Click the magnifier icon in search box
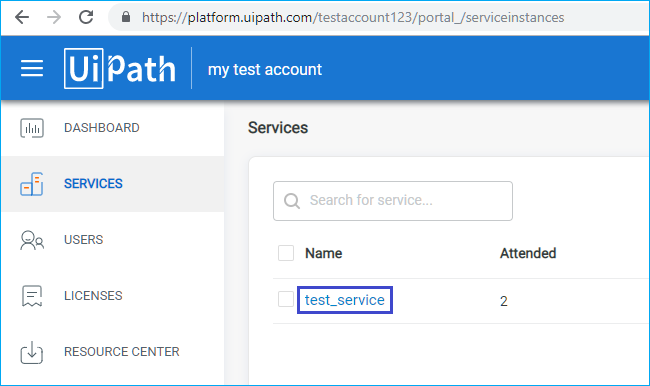The height and width of the screenshot is (386, 650). [292, 201]
